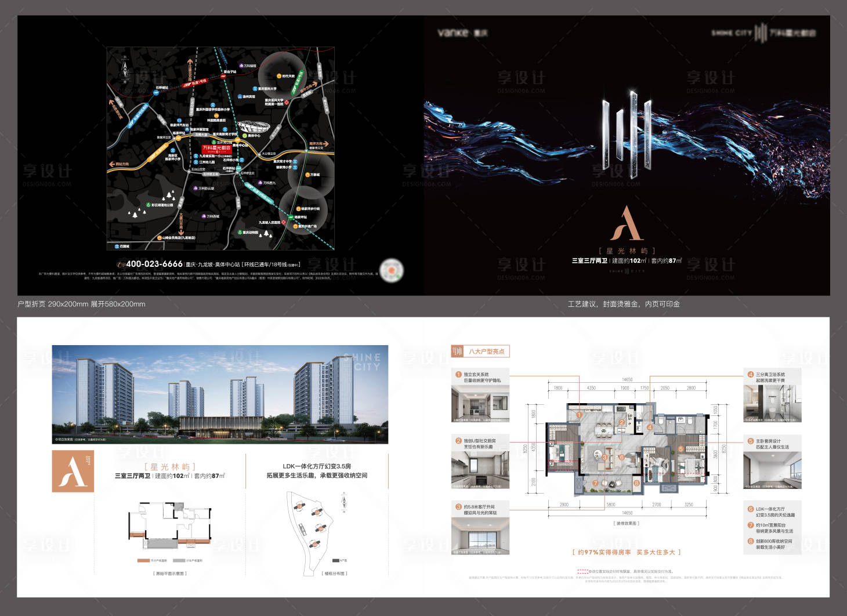Click the 万象城 label on the map

314,174
